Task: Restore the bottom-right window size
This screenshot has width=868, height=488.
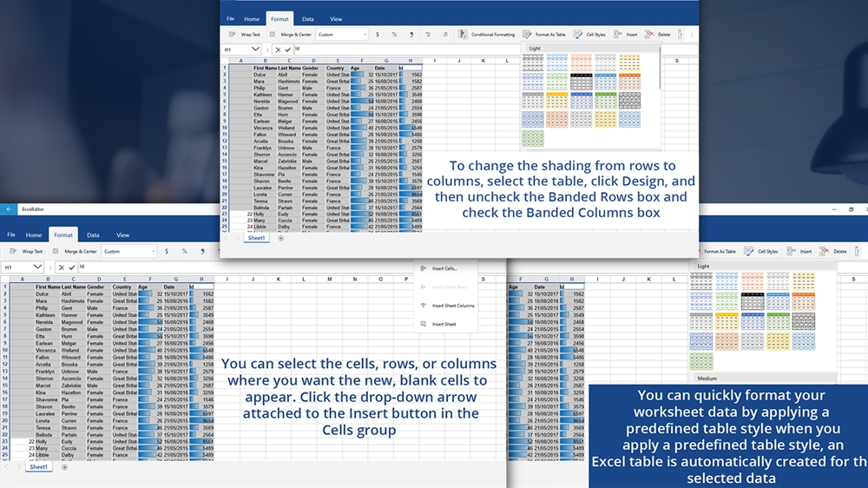Action: pyautogui.click(x=851, y=209)
